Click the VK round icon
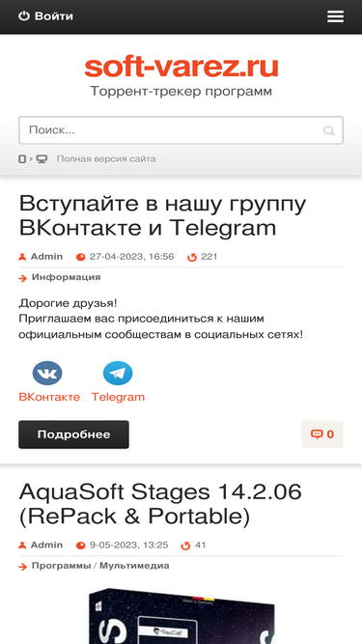362x644 pixels. [x=47, y=374]
